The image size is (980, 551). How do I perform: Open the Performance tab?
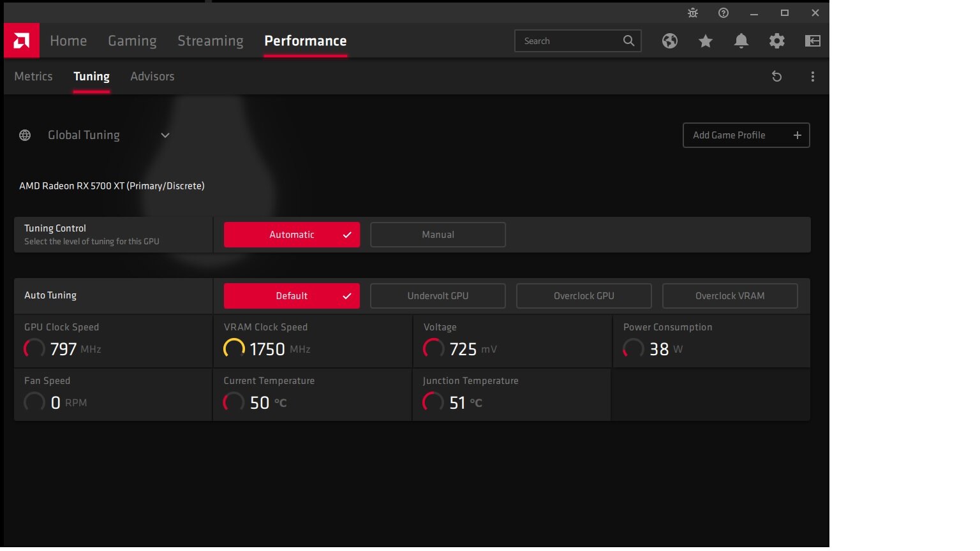click(306, 41)
